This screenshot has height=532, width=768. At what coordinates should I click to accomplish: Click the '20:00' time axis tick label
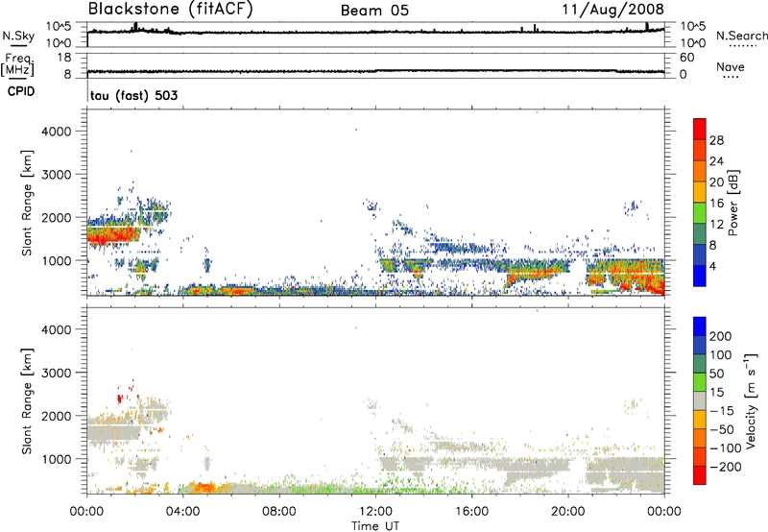coord(568,512)
